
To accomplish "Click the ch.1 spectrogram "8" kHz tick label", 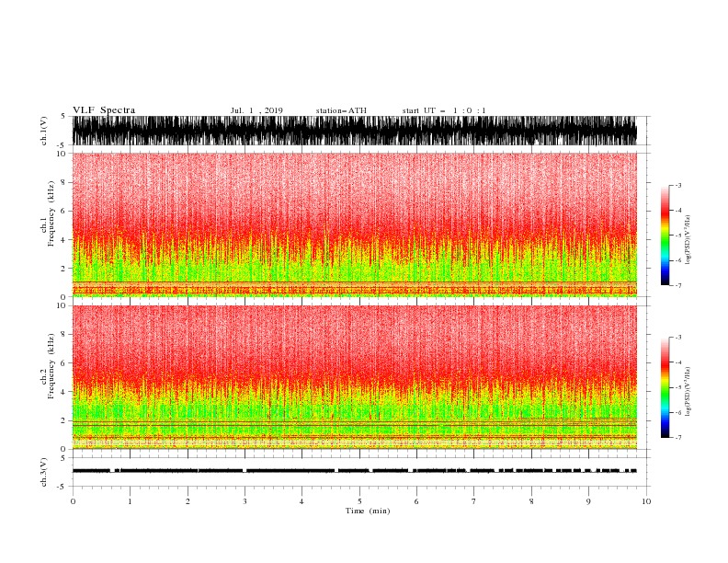I will [63, 182].
